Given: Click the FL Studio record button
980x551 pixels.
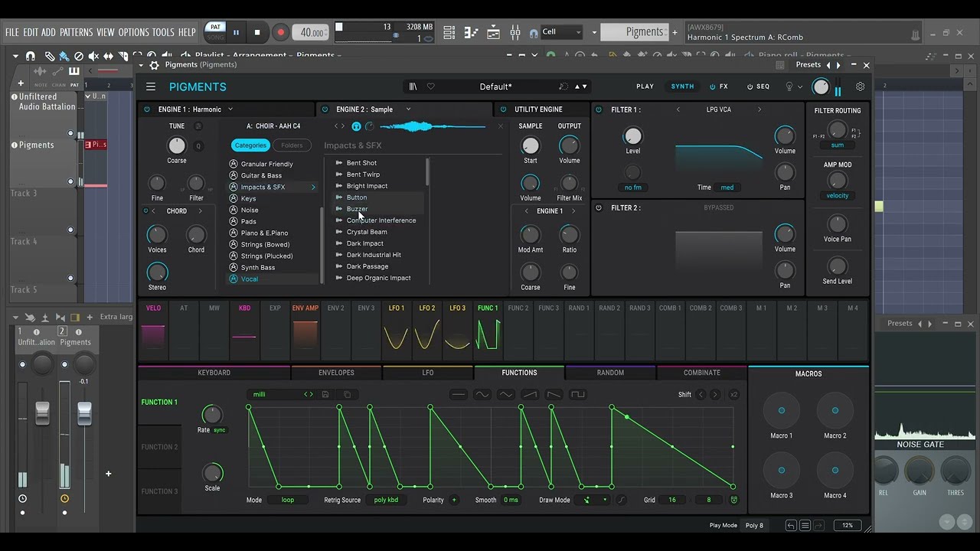Looking at the screenshot, I should [280, 32].
